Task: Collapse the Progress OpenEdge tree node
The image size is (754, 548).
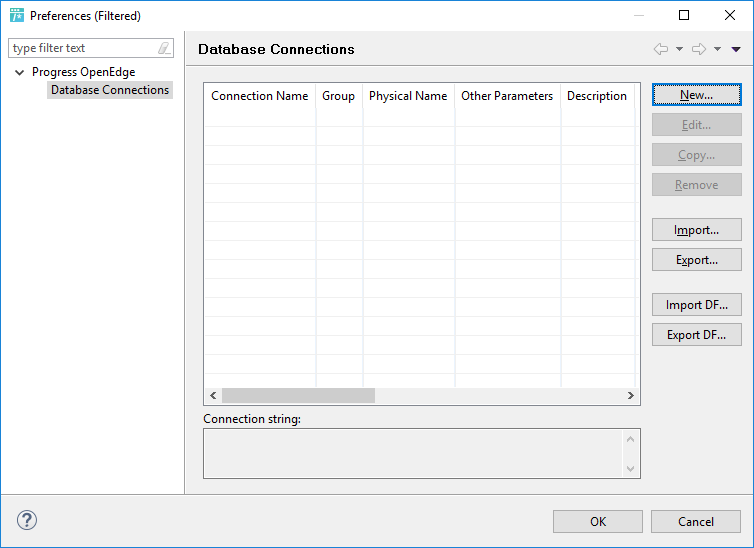Action: (20, 73)
